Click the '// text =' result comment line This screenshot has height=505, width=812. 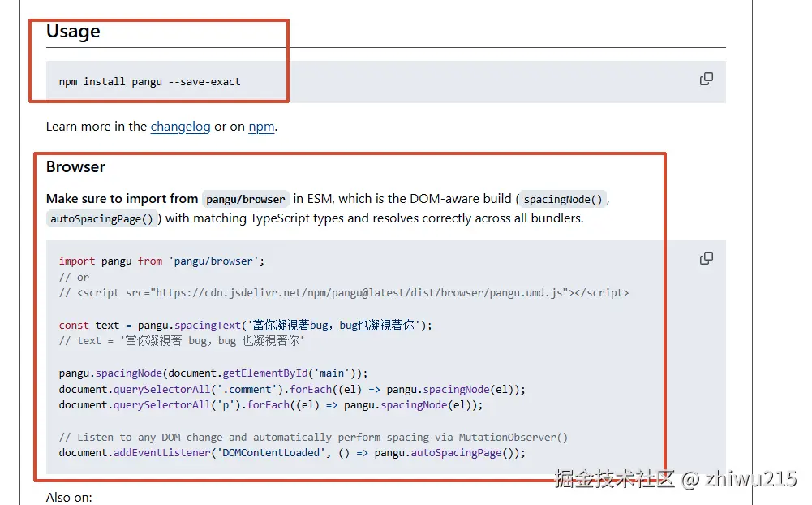click(181, 341)
